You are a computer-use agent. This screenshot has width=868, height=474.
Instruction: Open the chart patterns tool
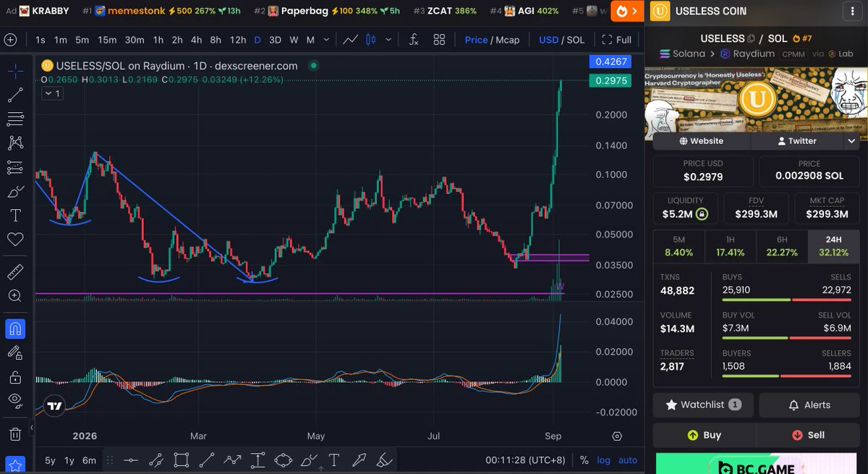[16, 143]
